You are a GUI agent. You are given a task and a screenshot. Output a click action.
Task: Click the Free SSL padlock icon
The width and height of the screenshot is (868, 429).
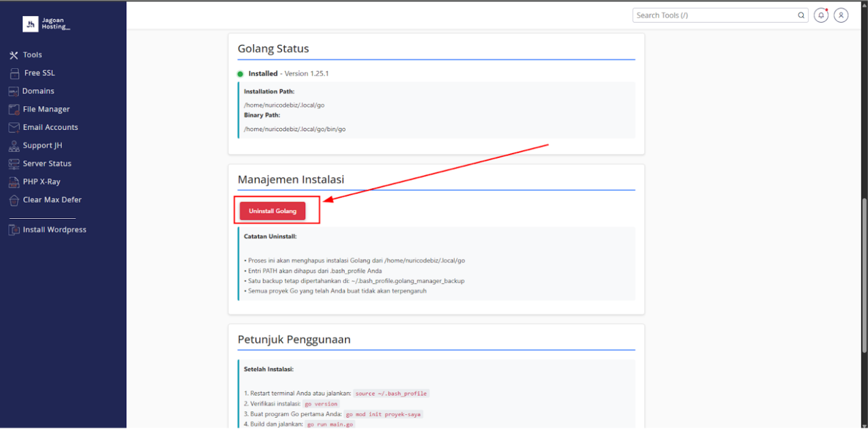pos(14,73)
